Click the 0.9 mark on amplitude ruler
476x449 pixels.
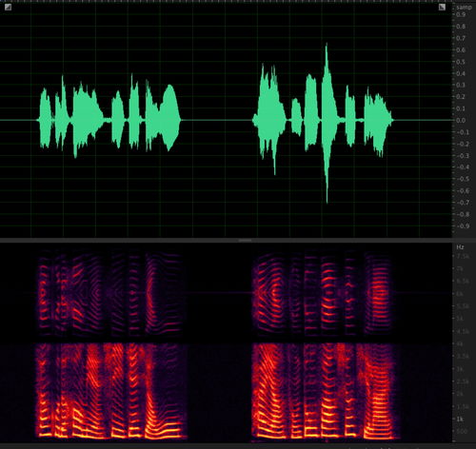tap(461, 14)
